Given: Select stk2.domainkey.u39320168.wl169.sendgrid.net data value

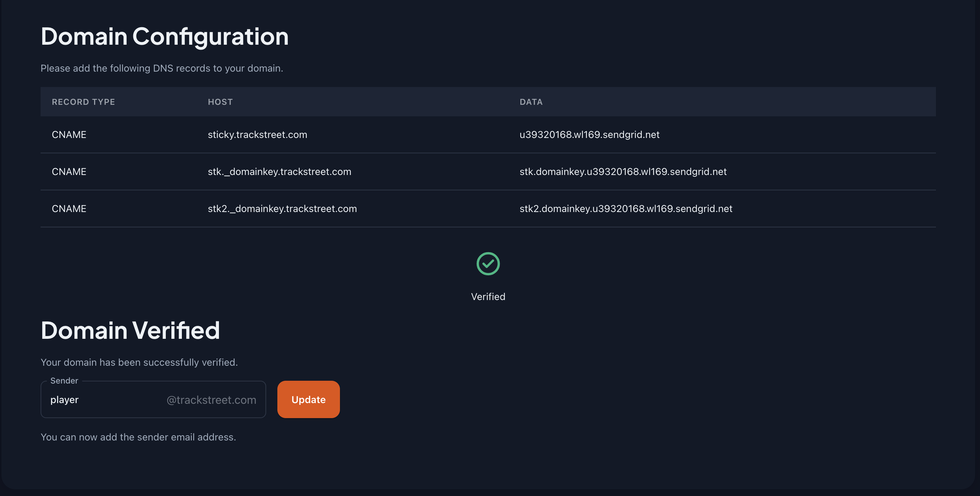Looking at the screenshot, I should pyautogui.click(x=626, y=208).
